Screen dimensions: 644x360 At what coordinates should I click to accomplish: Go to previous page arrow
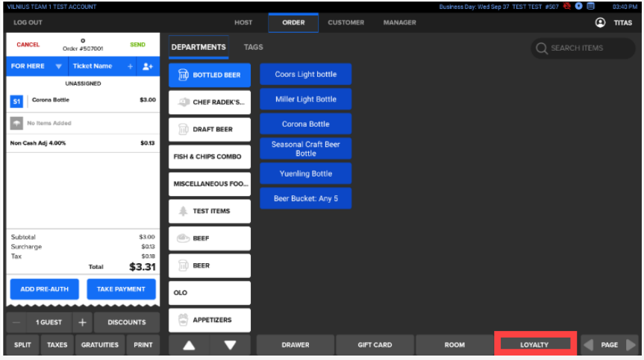[x=589, y=345]
